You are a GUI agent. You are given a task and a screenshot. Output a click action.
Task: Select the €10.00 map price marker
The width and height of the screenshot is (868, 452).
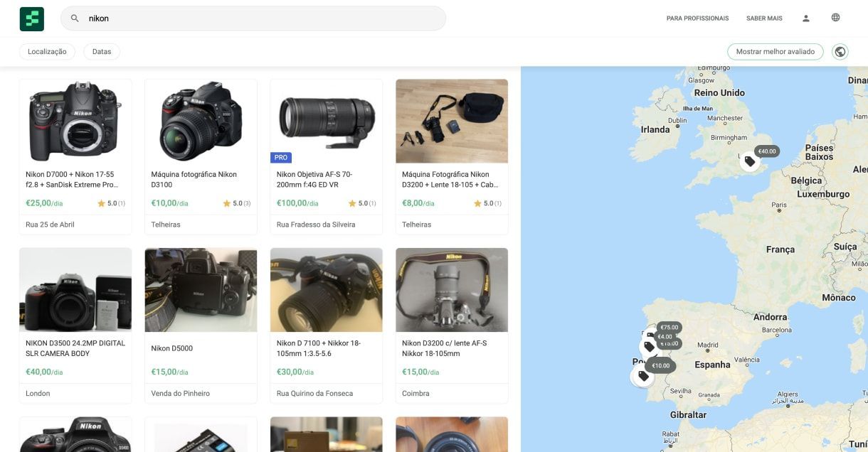pos(661,366)
